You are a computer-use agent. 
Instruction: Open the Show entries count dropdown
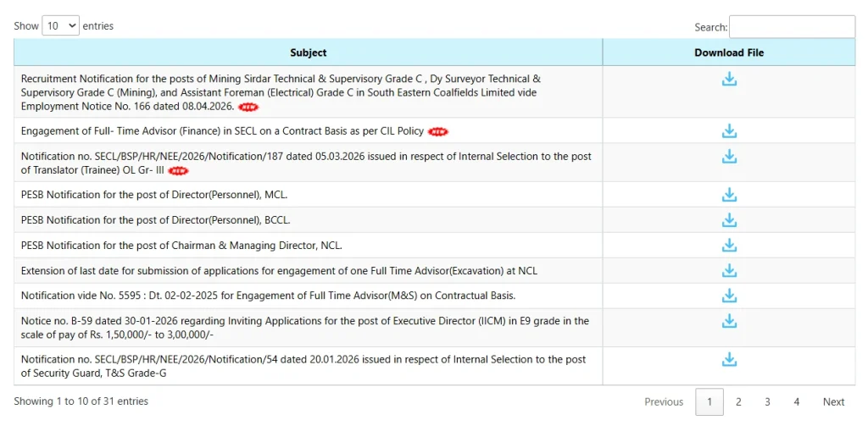coord(60,26)
